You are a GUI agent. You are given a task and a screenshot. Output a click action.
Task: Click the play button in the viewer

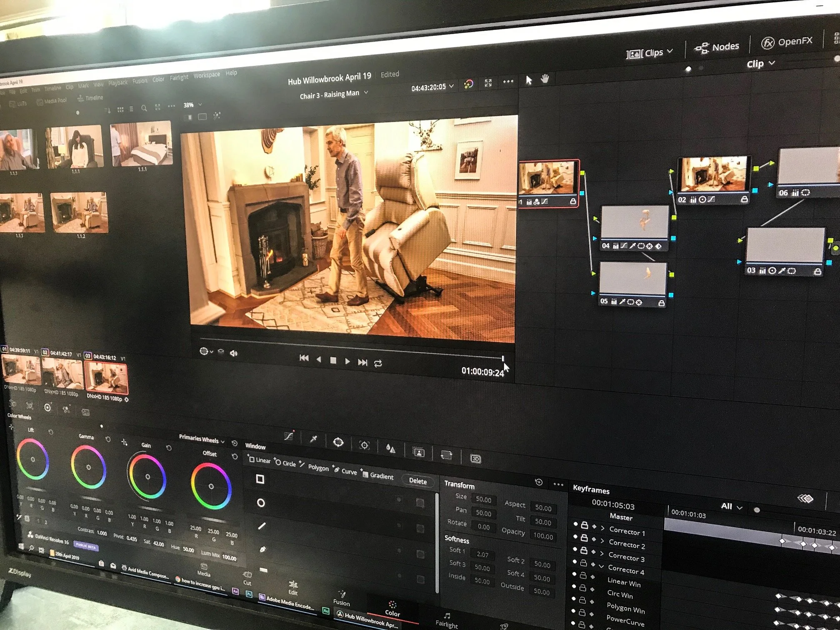347,361
